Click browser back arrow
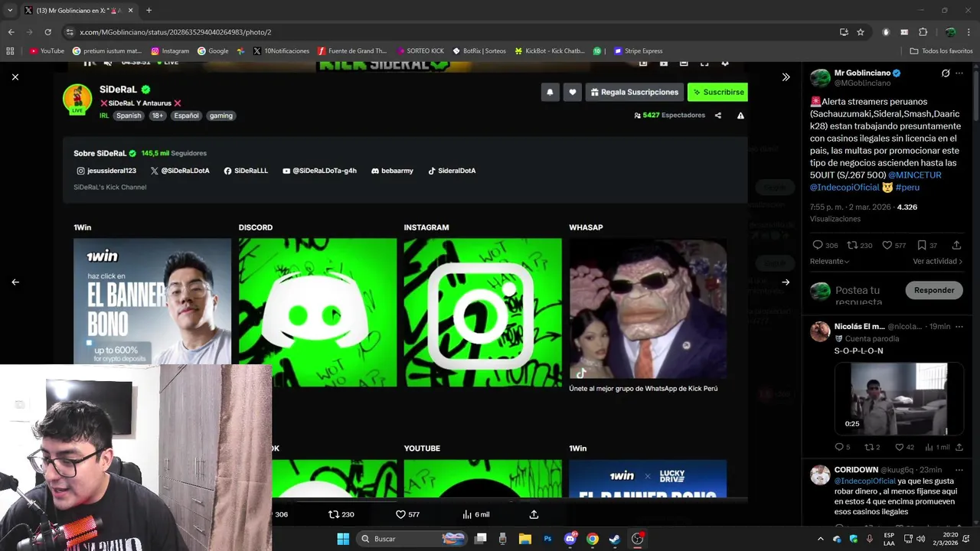The image size is (980, 551). pos(11,32)
